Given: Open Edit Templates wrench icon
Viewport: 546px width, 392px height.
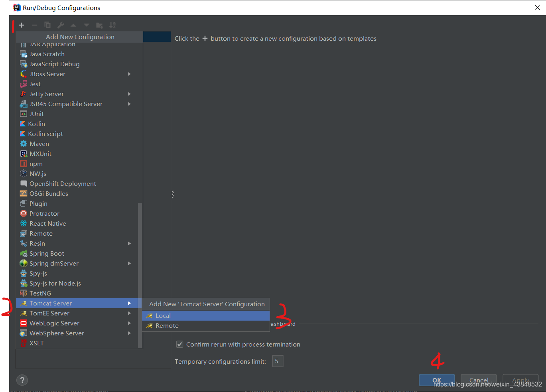Looking at the screenshot, I should coord(61,25).
